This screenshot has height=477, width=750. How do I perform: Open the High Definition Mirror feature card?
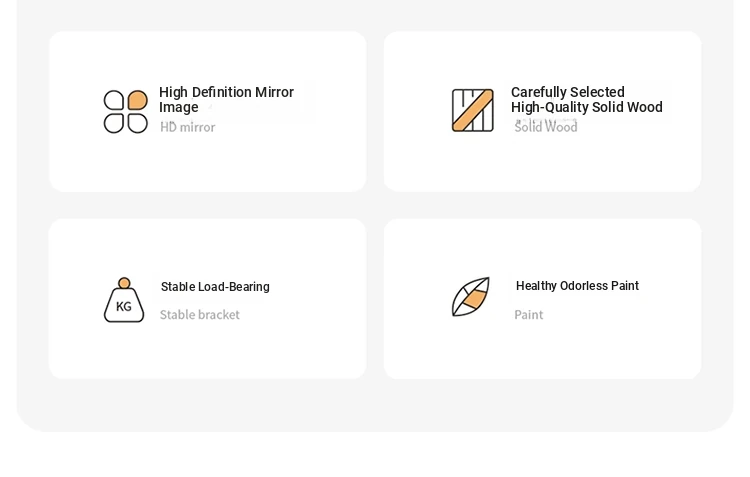pyautogui.click(x=208, y=111)
